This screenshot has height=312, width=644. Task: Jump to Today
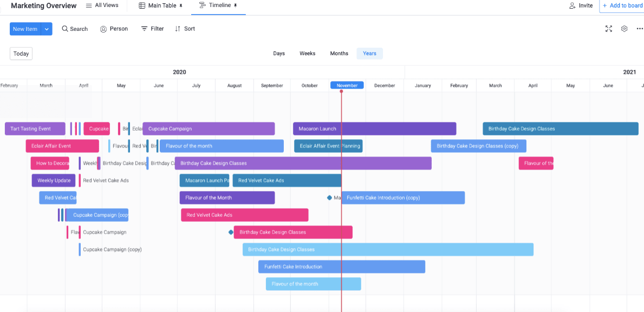pos(21,54)
